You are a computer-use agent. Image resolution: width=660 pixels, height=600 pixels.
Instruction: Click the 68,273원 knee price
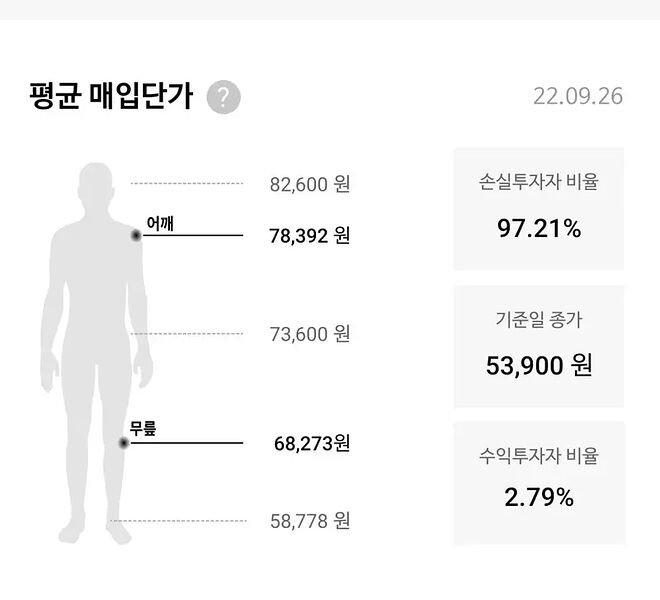pyautogui.click(x=311, y=443)
